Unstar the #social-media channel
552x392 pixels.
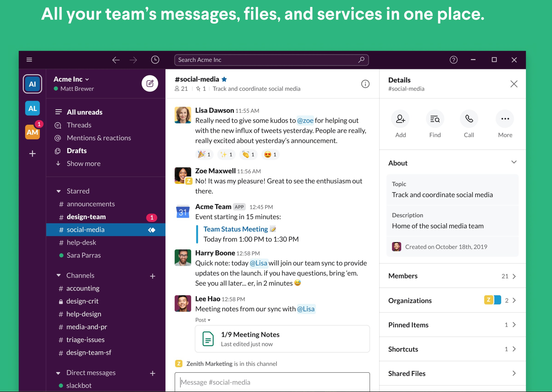tap(224, 79)
